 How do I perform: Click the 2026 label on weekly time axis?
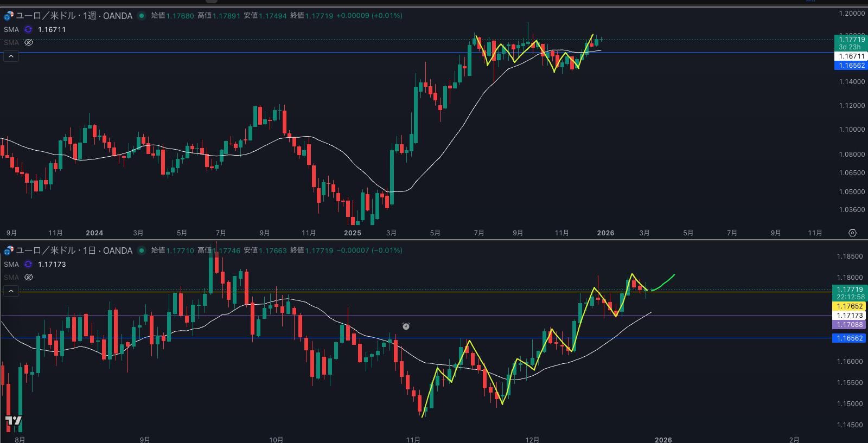point(605,233)
